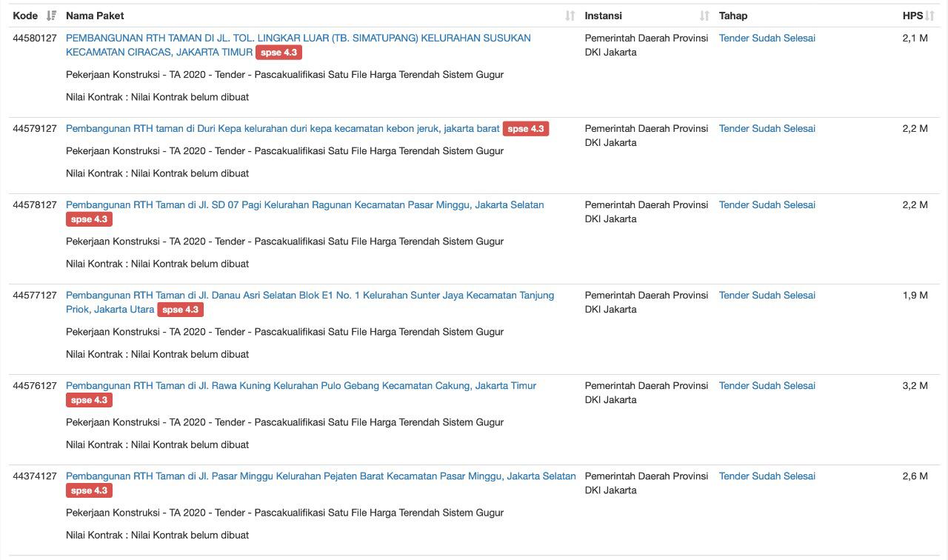Click the Kode column sort icon
The height and width of the screenshot is (560, 948).
pyautogui.click(x=51, y=16)
